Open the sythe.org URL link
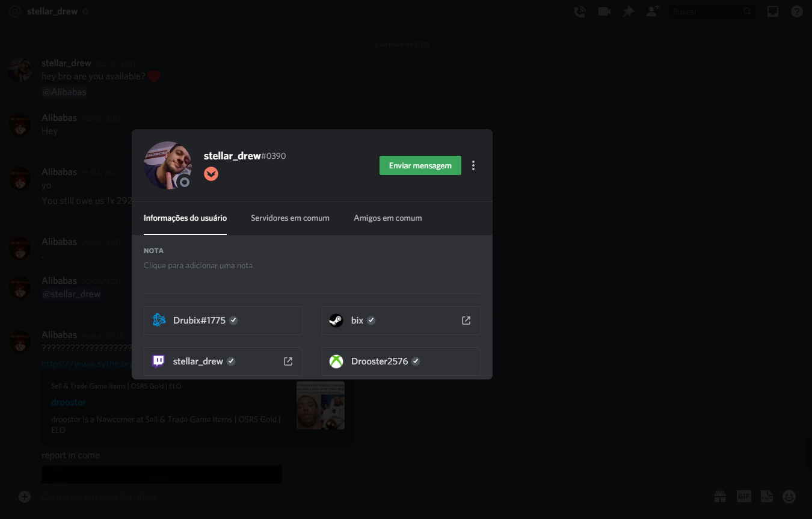 tap(87, 364)
